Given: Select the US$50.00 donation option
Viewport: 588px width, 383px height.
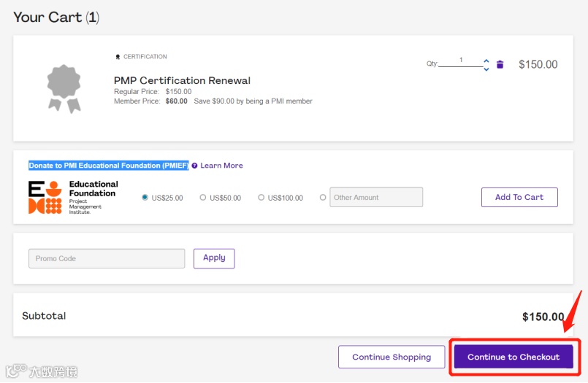Looking at the screenshot, I should pyautogui.click(x=203, y=197).
